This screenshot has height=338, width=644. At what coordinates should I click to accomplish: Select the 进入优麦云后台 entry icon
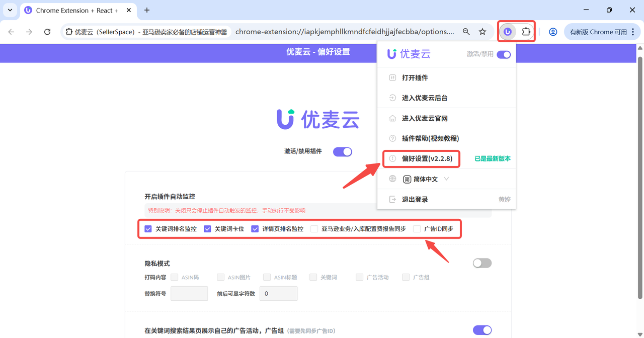point(392,98)
